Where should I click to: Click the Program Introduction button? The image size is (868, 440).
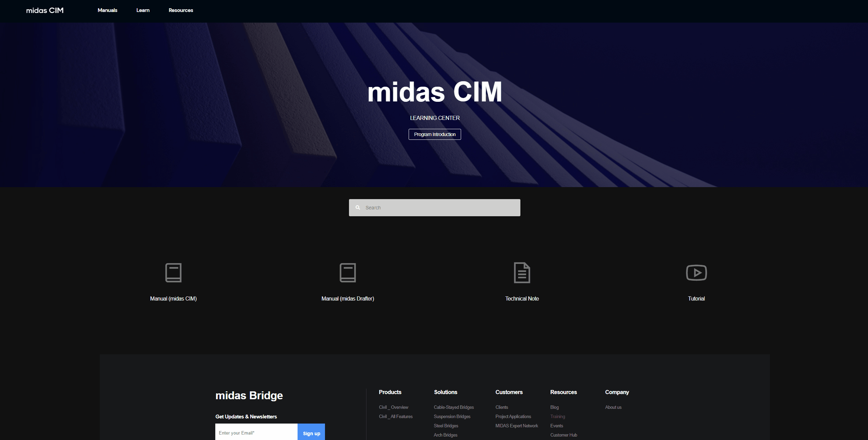click(x=435, y=134)
